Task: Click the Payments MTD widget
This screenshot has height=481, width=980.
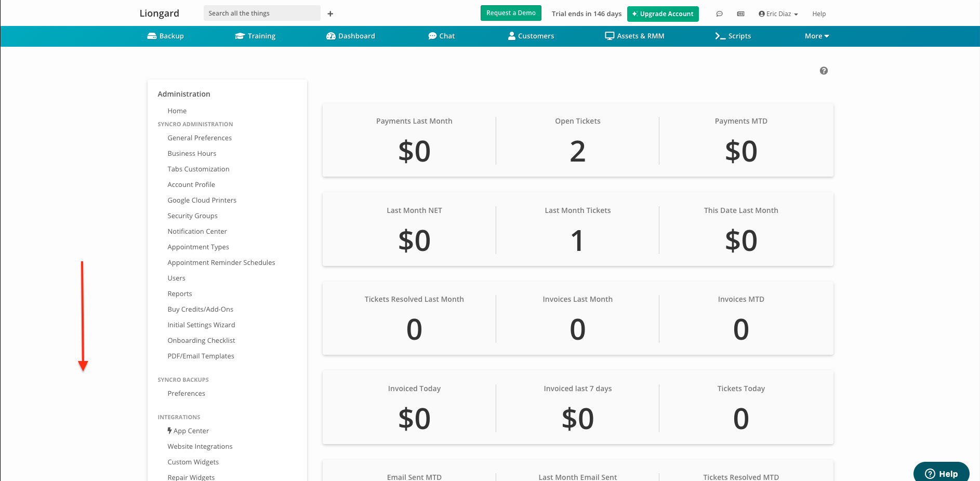Action: point(741,141)
